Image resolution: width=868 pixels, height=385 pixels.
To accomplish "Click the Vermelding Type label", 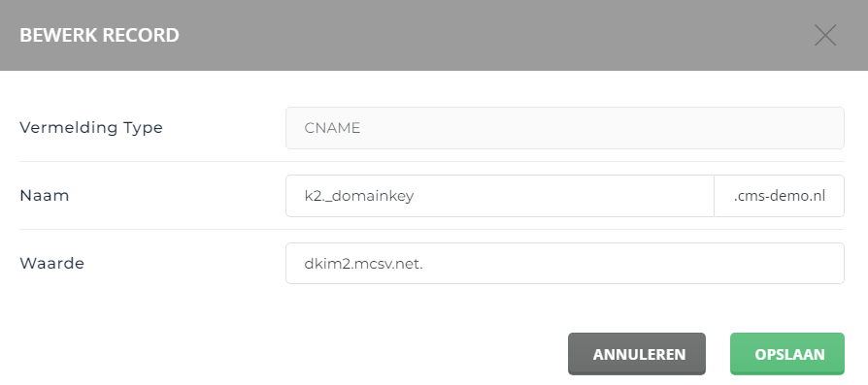I will pos(91,128).
